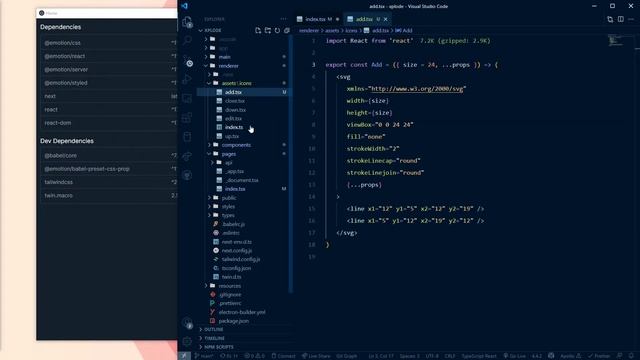
Task: Click the New File icon in Explorer header
Action: (x=258, y=30)
